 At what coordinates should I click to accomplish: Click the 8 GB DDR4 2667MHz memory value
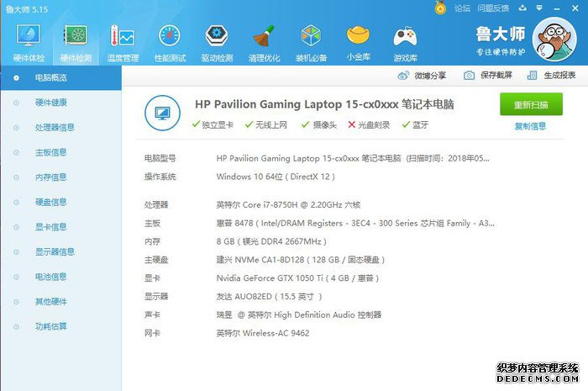(x=271, y=241)
